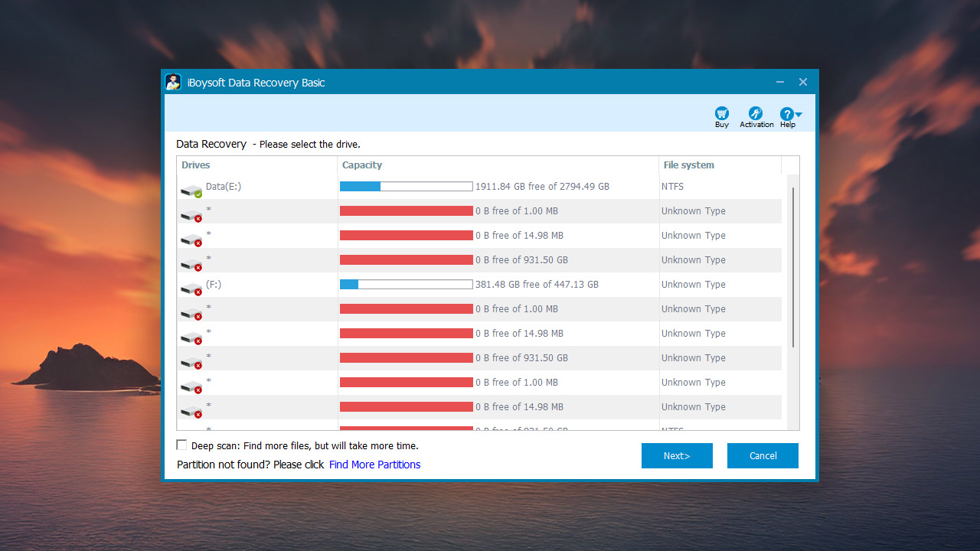980x551 pixels.
Task: Click the Find More Partitions link
Action: click(x=374, y=465)
